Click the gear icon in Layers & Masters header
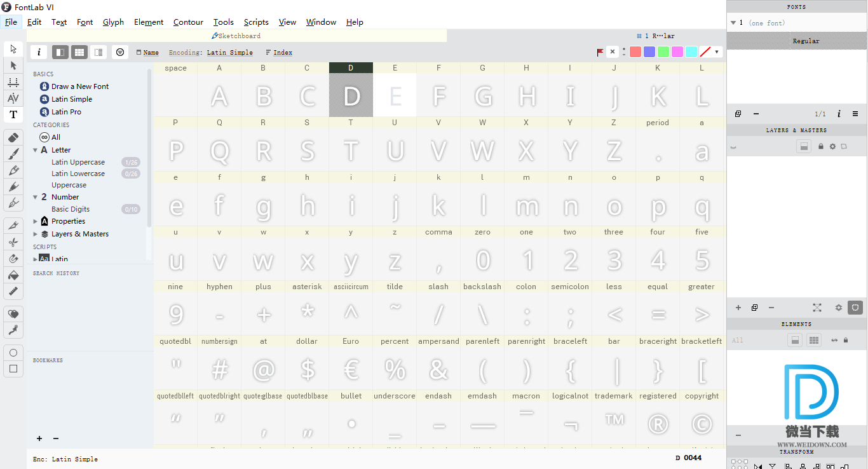Screen dimensions: 868x469 coord(832,146)
